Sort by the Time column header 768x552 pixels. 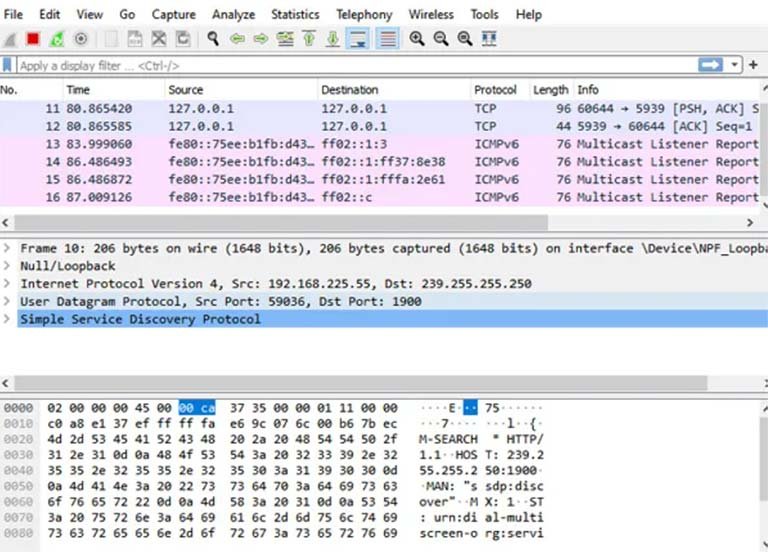[x=114, y=90]
